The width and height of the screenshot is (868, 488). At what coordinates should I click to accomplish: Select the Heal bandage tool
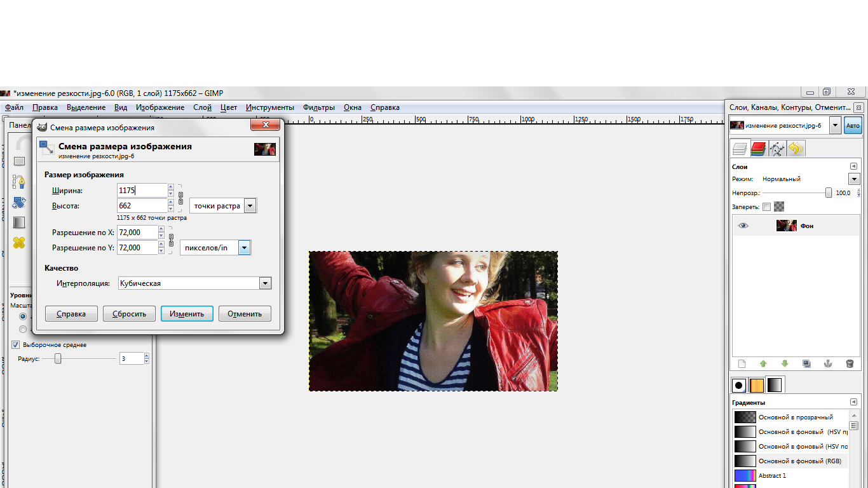click(x=19, y=243)
